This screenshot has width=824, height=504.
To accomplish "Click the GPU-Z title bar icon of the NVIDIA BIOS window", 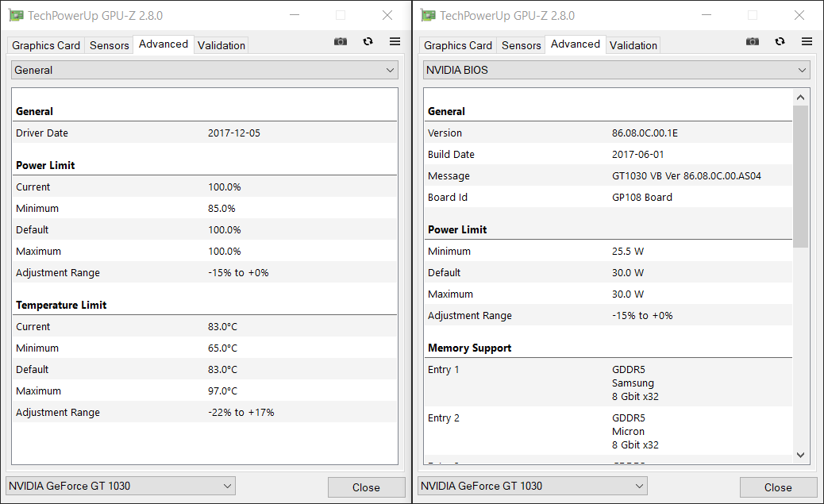I will 429,15.
